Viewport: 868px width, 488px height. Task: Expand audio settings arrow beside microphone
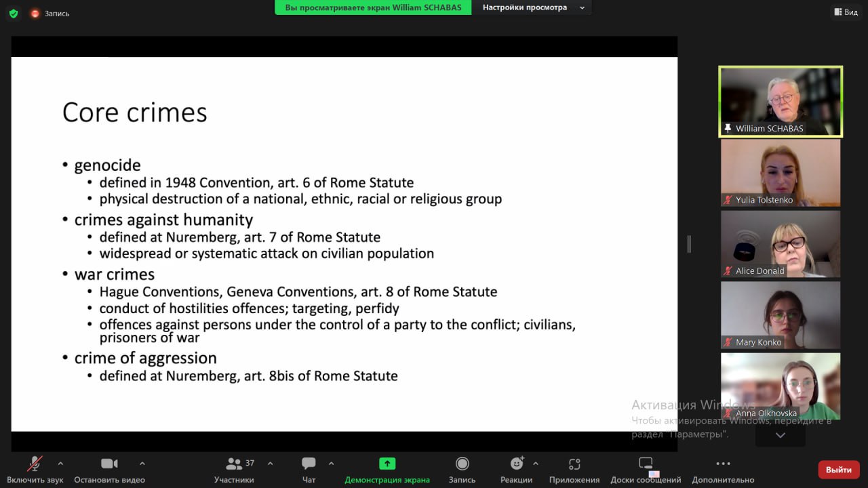[60, 464]
